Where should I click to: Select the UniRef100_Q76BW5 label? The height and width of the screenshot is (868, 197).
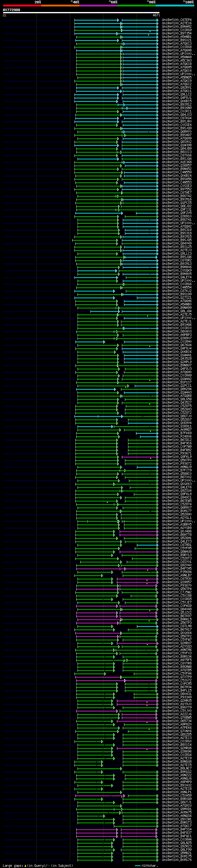point(177,718)
